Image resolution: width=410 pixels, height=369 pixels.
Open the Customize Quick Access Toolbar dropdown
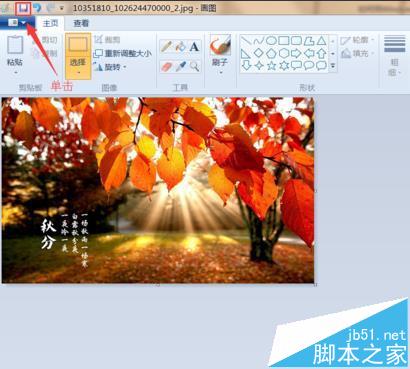(62, 8)
